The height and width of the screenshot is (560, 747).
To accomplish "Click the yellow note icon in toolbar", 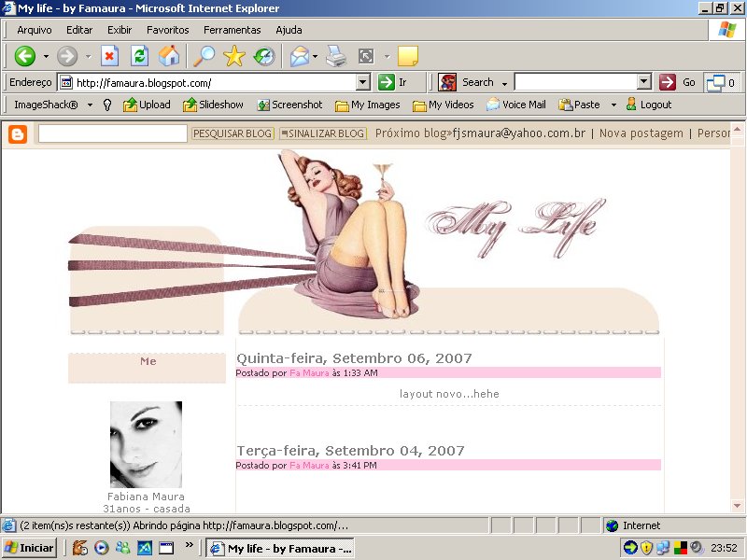I will pyautogui.click(x=408, y=56).
